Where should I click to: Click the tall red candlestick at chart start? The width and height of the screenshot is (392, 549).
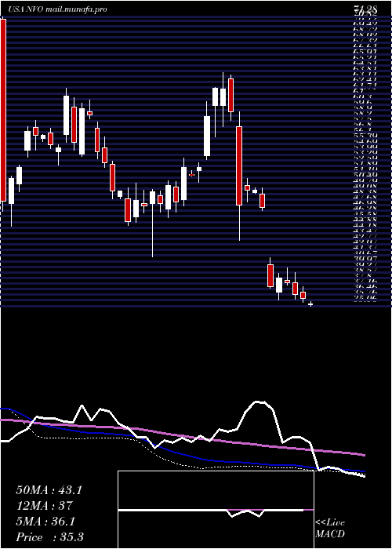(3, 110)
